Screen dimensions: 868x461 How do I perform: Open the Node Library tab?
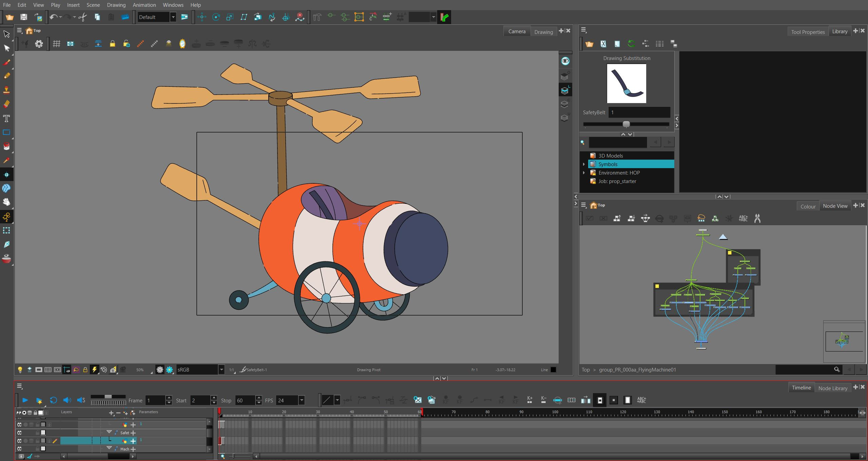coord(833,388)
